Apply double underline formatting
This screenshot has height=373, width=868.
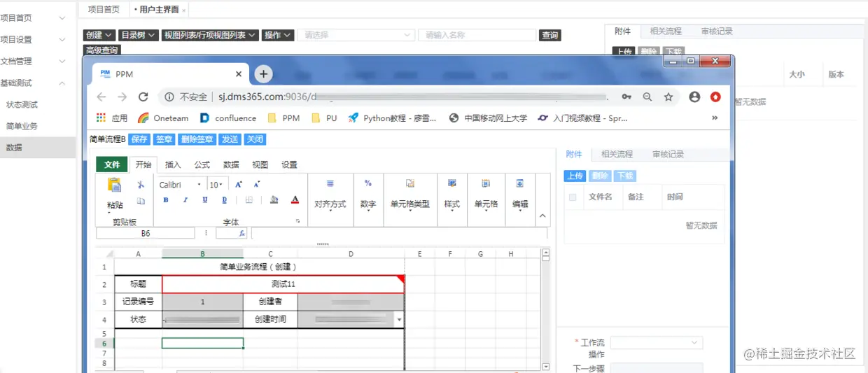point(224,200)
